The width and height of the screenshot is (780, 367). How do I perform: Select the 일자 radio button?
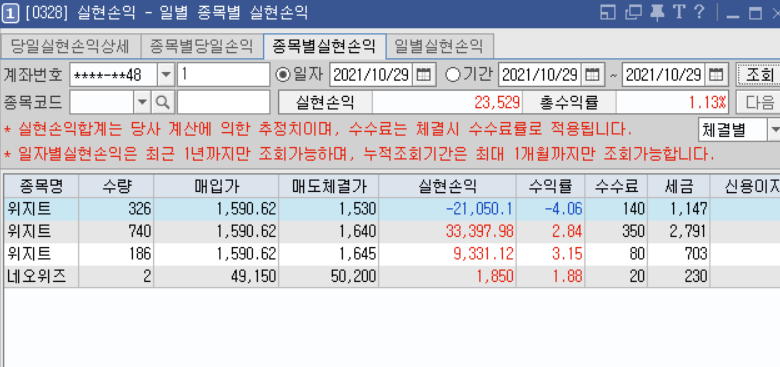pyautogui.click(x=284, y=75)
